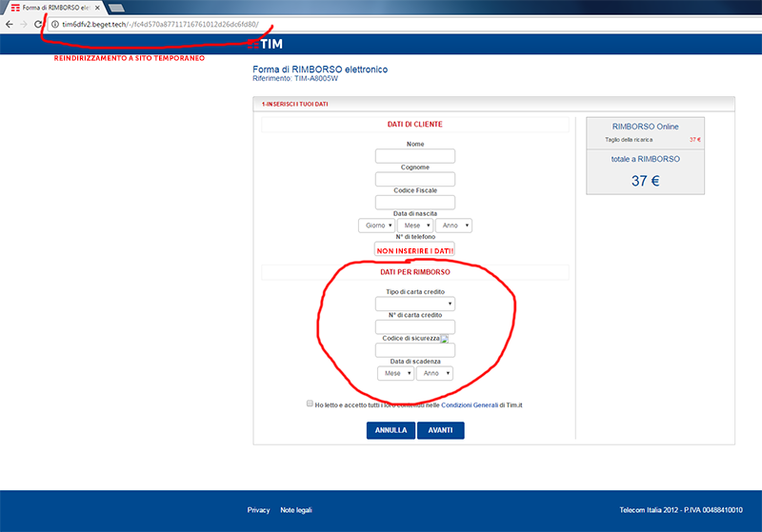The width and height of the screenshot is (762, 532).
Task: Click the 'RIMBORSO Online' panel title
Action: click(x=646, y=127)
